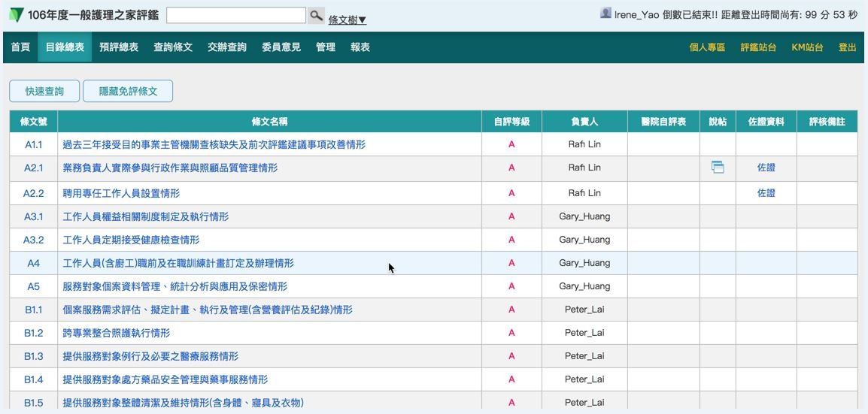Open the 報表 menu
Viewport: 868px width, 414px height.
coord(360,47)
